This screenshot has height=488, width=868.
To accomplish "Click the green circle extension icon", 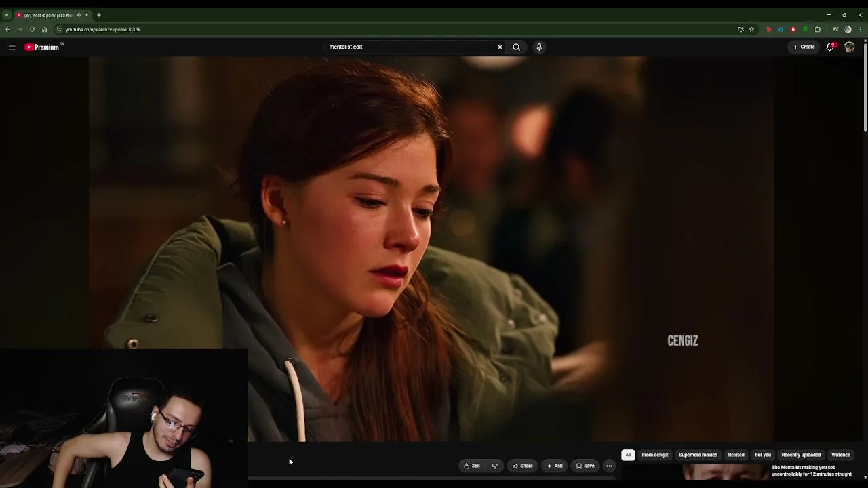I will click(x=805, y=29).
